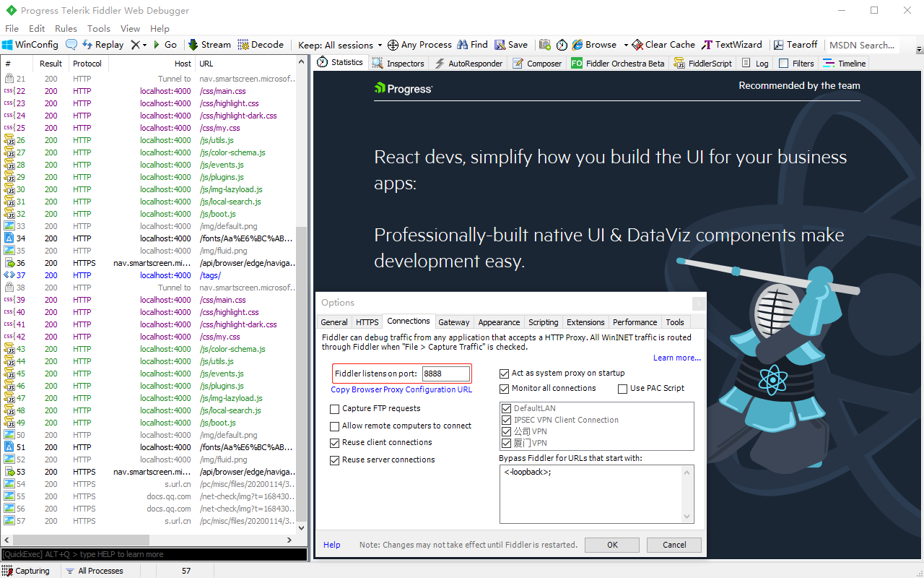Screen dimensions: 924x578
Task: Open the Edit menu
Action: (x=37, y=29)
